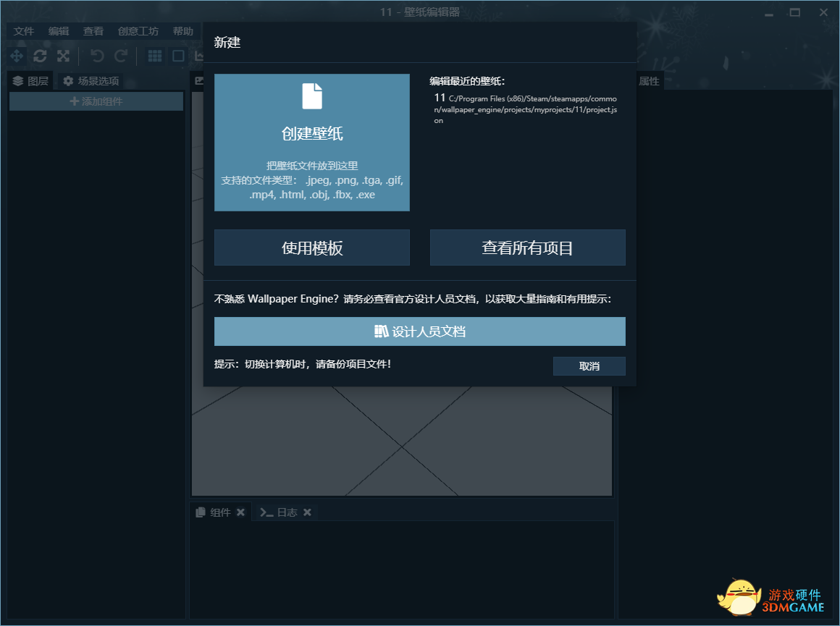Open the 帮助 menu
840x626 pixels.
pos(182,31)
